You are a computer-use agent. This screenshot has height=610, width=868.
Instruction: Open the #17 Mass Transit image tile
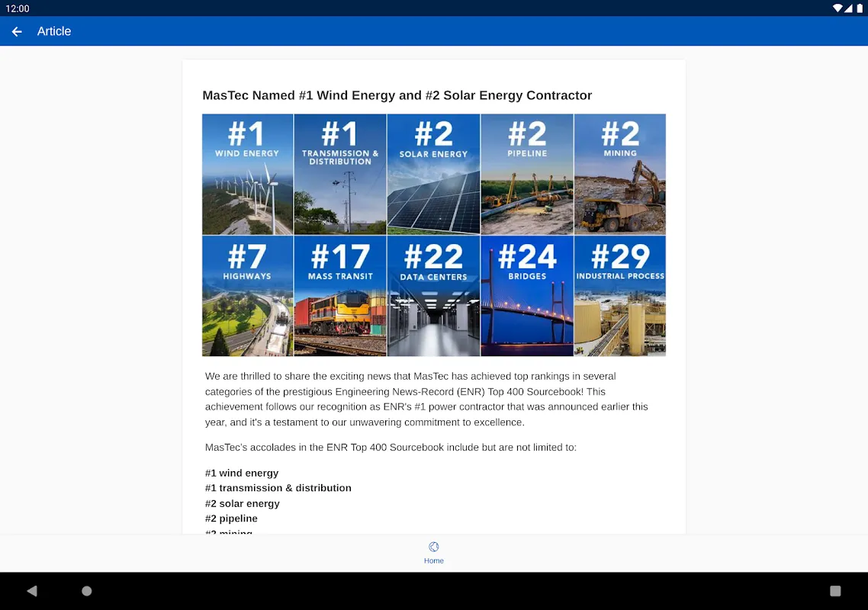[x=340, y=296]
